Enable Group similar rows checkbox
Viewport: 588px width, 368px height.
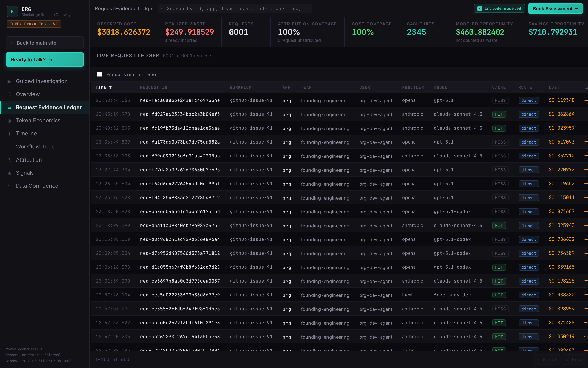(99, 74)
